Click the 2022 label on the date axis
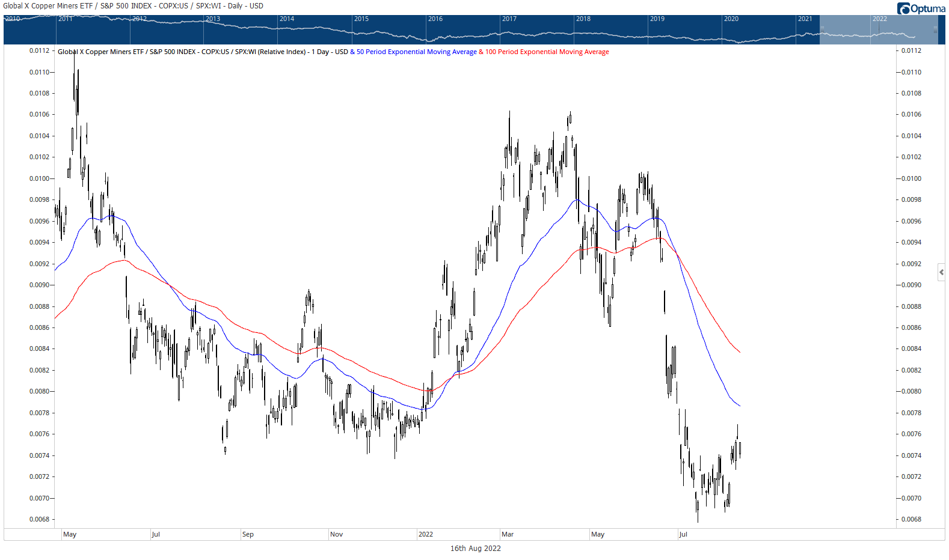Viewport: 949px width, 560px height. 426,534
